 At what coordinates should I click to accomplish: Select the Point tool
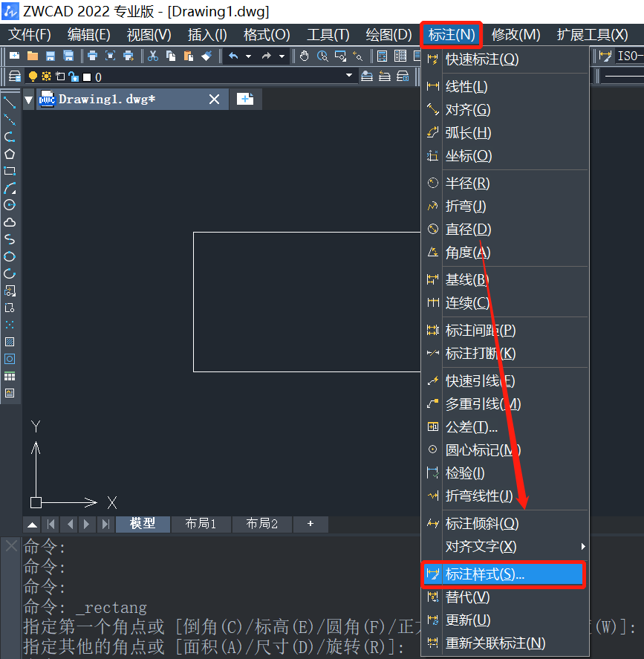click(10, 325)
